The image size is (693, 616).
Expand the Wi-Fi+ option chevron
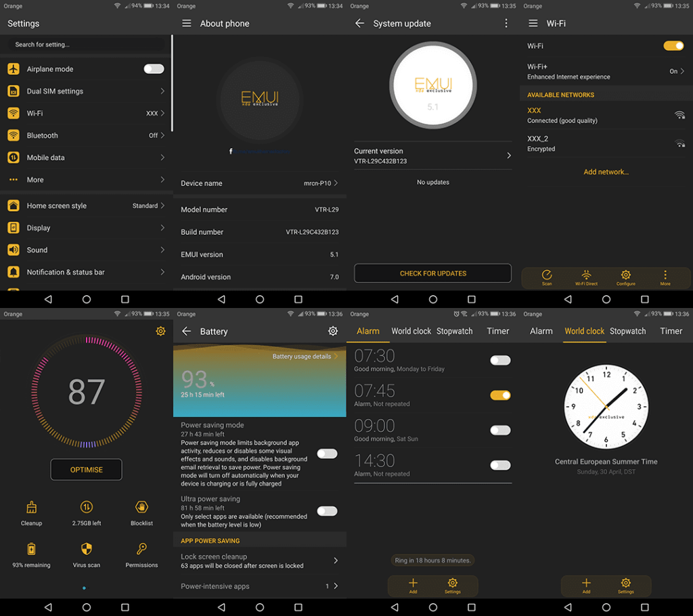[x=682, y=71]
